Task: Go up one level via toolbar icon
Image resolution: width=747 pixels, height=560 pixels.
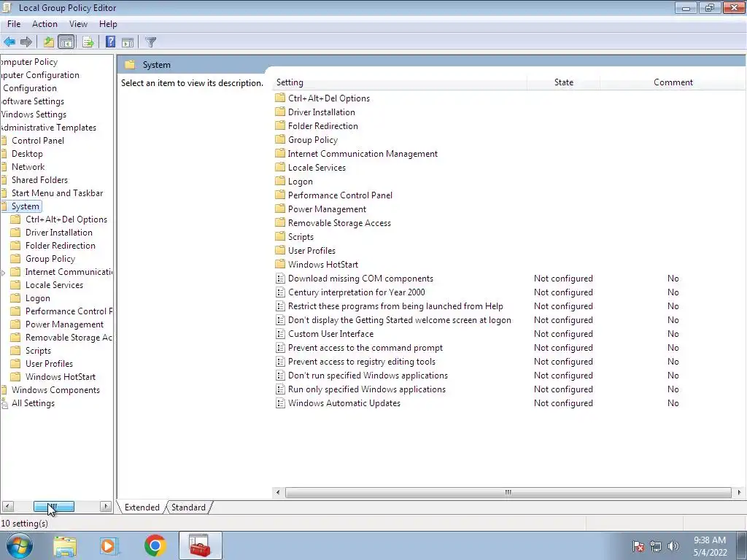Action: [49, 42]
